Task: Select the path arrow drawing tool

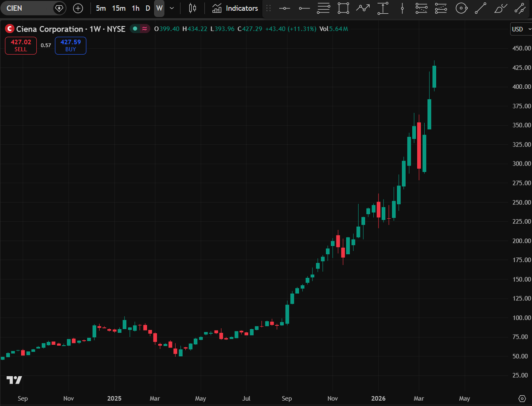Action: [x=363, y=8]
